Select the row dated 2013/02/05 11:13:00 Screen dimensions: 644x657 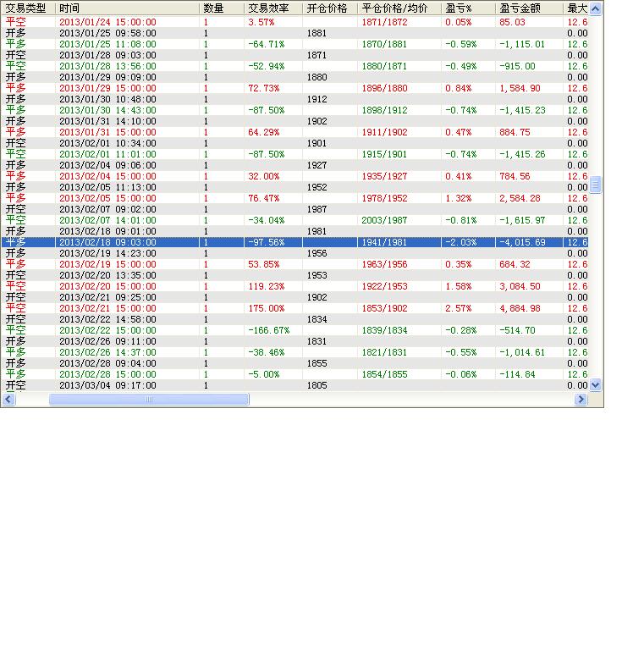294,187
